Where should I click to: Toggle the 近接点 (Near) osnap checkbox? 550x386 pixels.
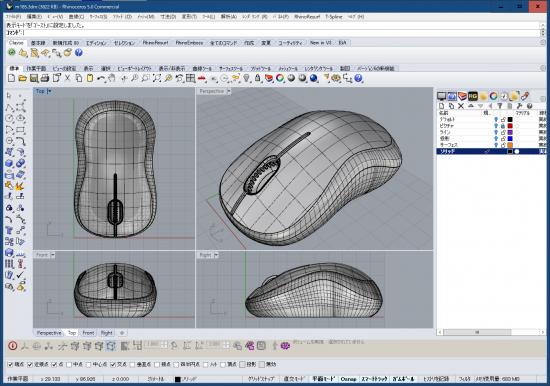pyautogui.click(x=30, y=365)
